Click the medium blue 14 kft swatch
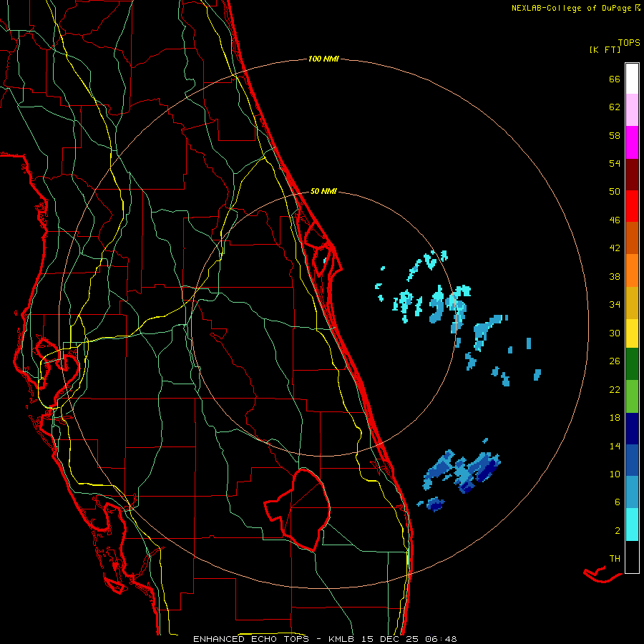644x644 pixels. (x=632, y=460)
